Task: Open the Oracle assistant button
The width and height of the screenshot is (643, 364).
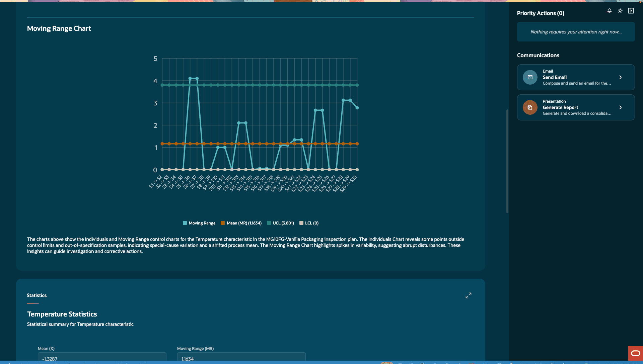Action: pos(635,353)
